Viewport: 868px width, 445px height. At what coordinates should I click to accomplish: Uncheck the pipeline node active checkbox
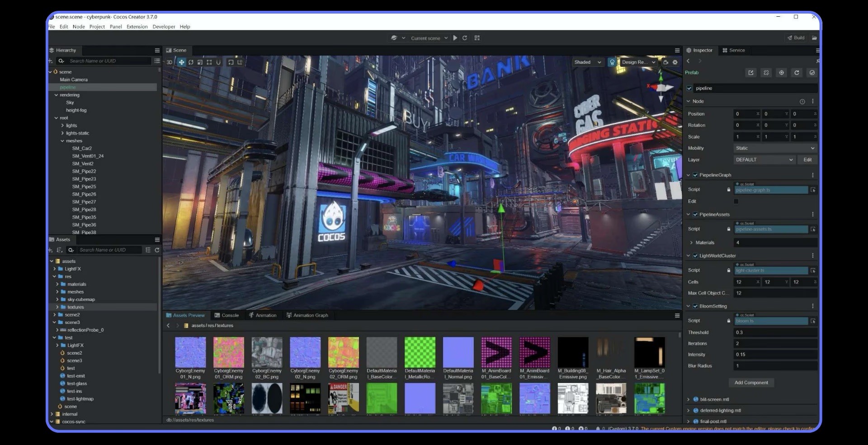click(x=689, y=88)
